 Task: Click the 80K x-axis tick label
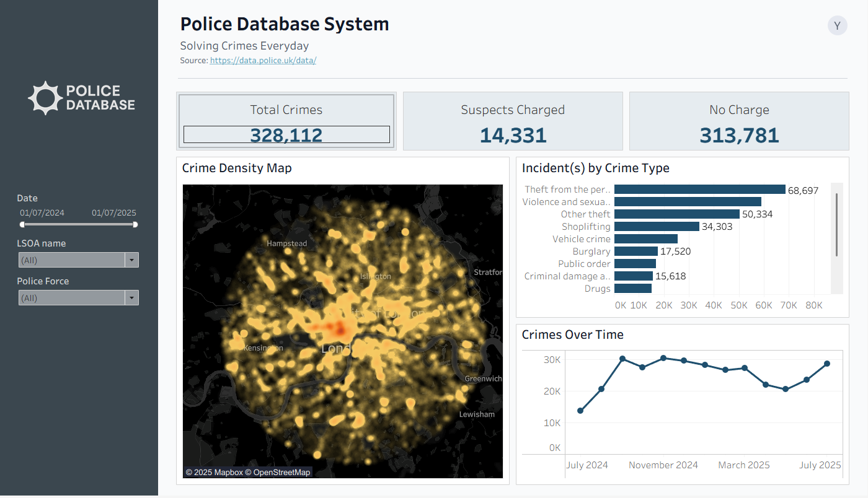[813, 305]
